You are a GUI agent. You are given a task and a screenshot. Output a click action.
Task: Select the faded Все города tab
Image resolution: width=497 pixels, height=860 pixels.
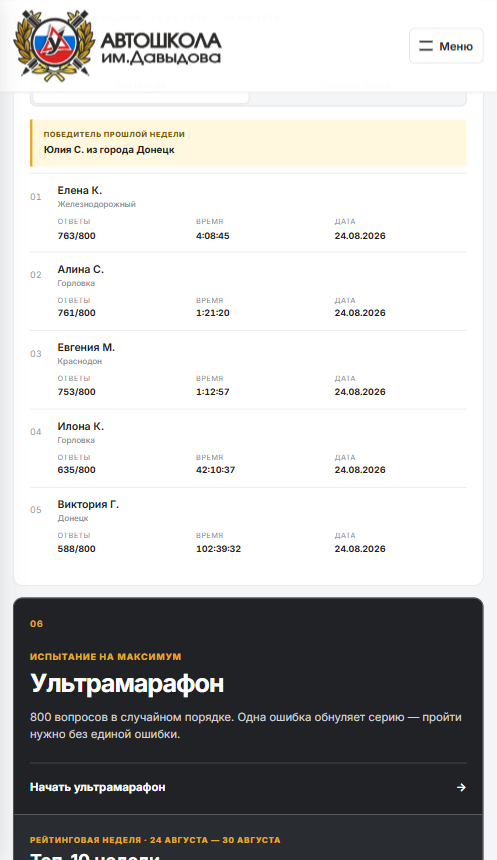point(141,86)
